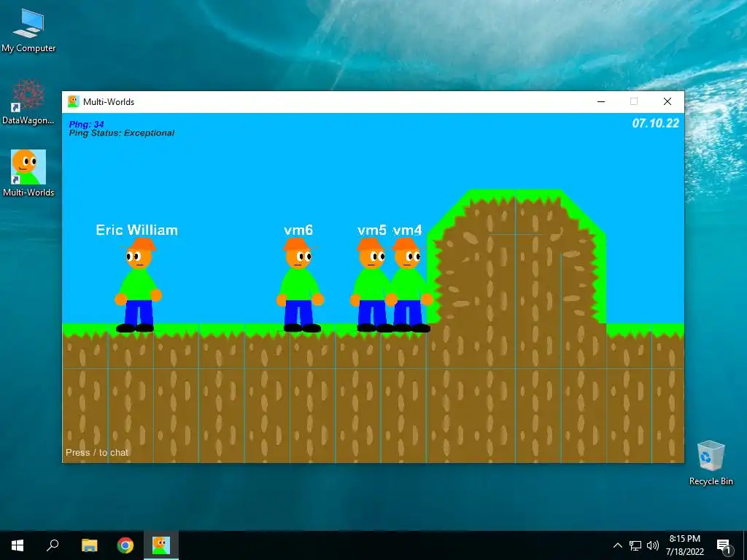
Task: Click the vm5 player character
Action: 371,285
